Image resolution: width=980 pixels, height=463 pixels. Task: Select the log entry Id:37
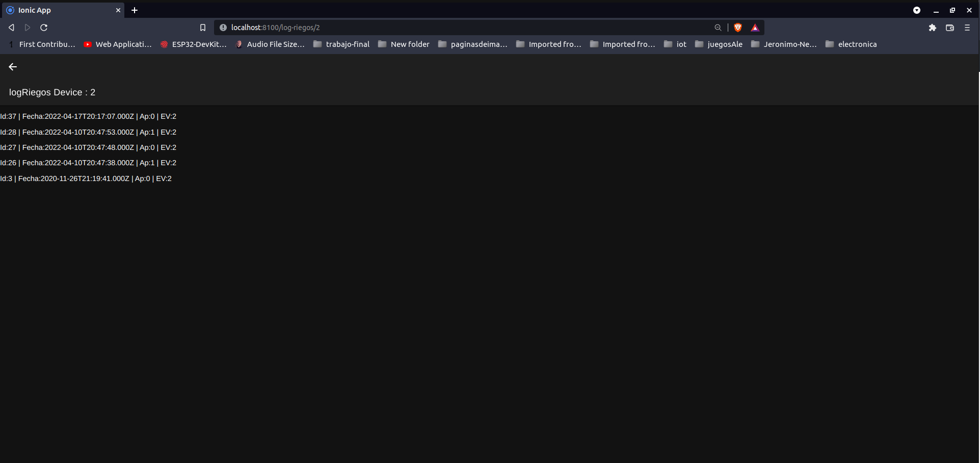[88, 116]
